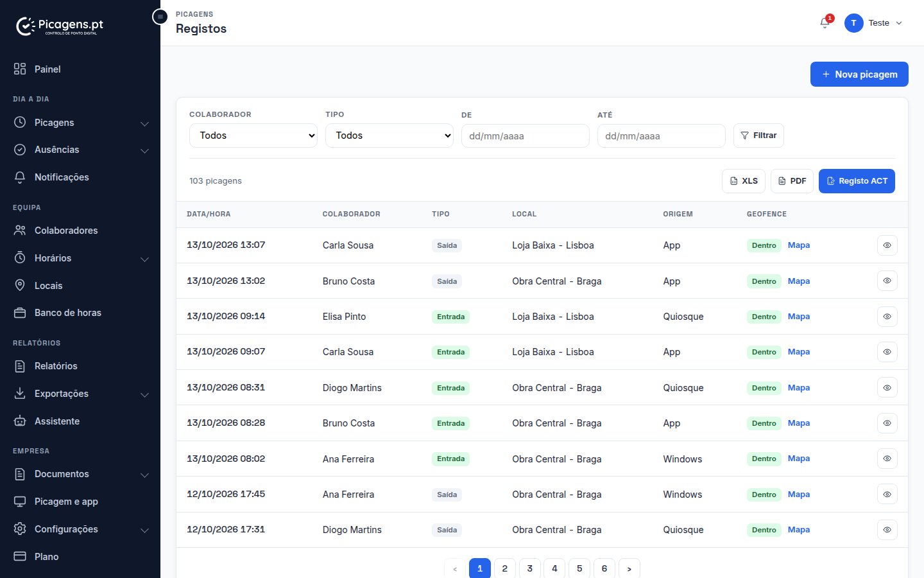924x578 pixels.
Task: Go to page 6 of records
Action: [604, 568]
